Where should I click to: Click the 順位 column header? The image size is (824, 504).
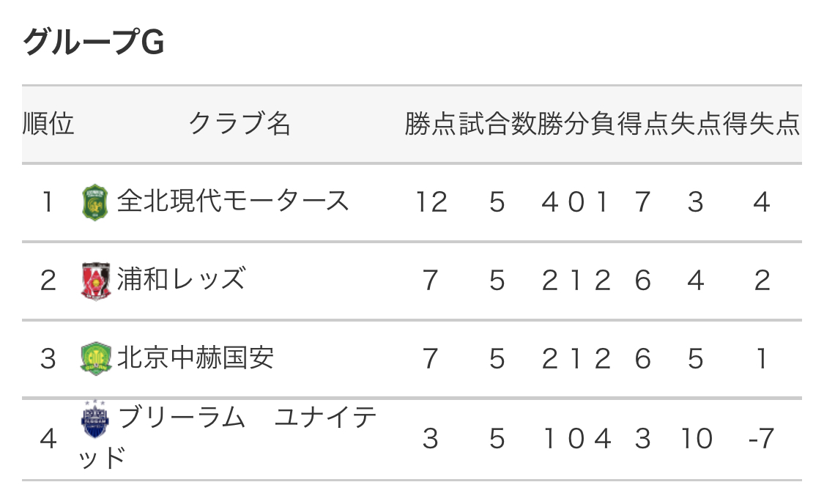click(48, 125)
